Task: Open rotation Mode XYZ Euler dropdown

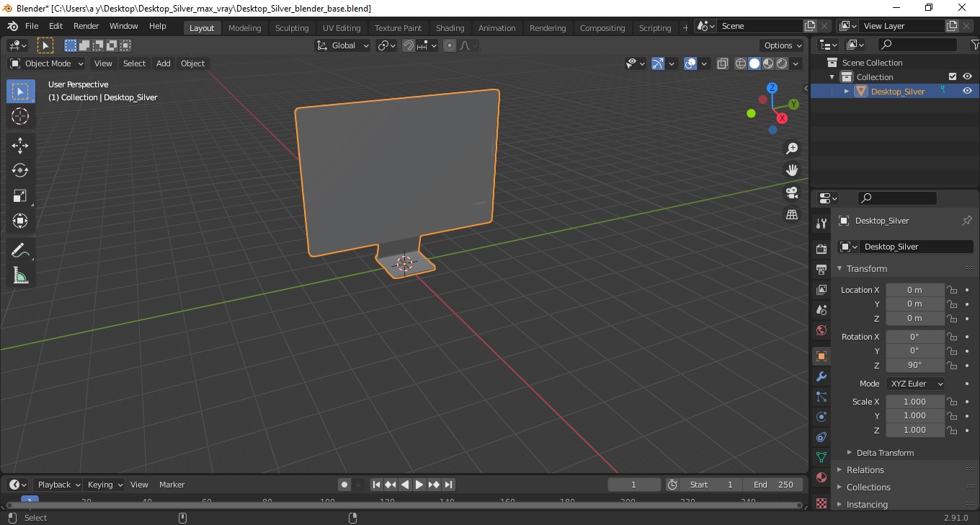Action: [915, 384]
